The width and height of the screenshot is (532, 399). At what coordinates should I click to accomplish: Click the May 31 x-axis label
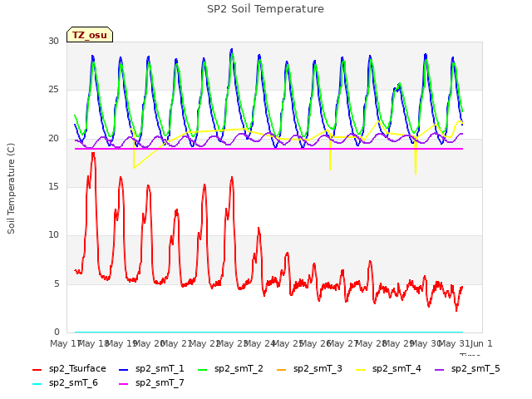[455, 343]
